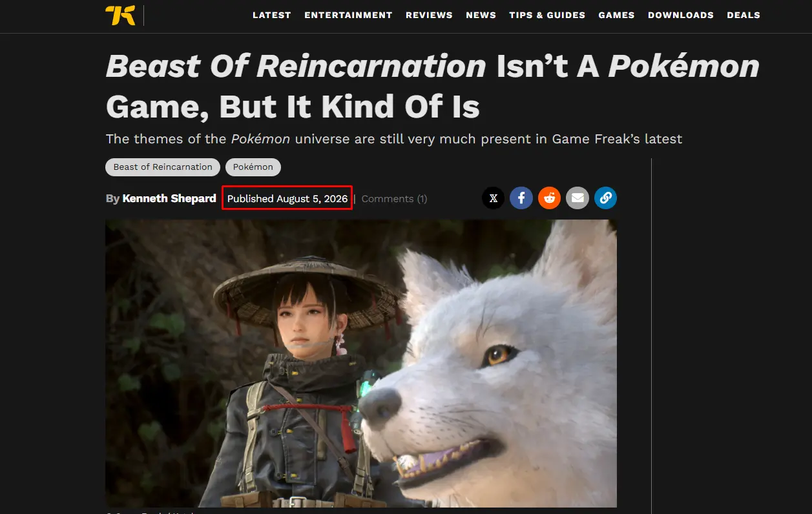Screen dimensions: 812x514
Task: Jump to Comments (1)
Action: tap(394, 199)
